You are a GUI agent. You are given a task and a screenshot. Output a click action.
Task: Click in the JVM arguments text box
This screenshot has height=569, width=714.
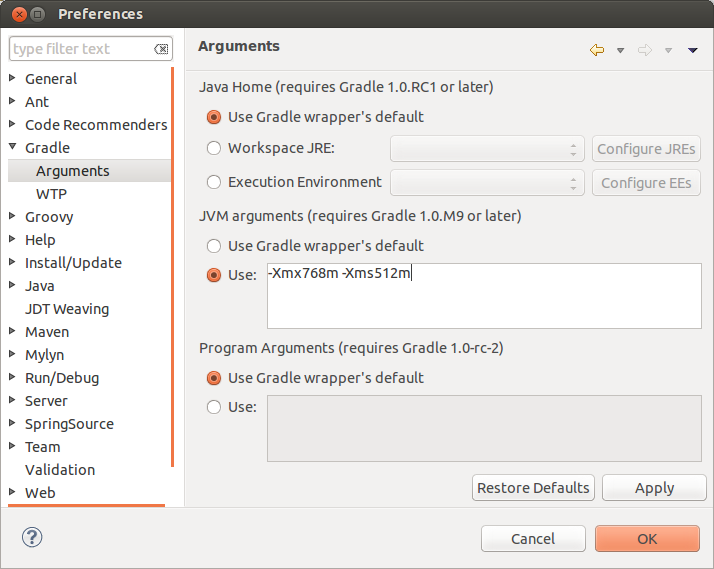[484, 296]
